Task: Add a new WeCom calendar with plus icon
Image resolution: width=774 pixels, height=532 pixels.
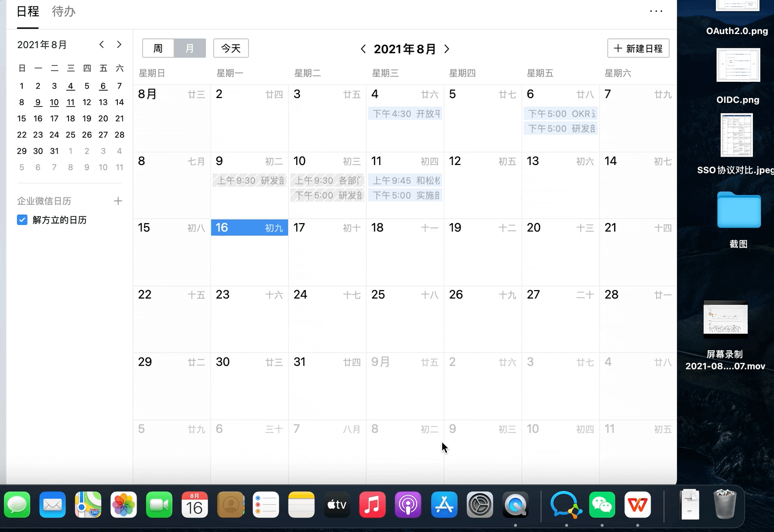Action: coord(118,201)
